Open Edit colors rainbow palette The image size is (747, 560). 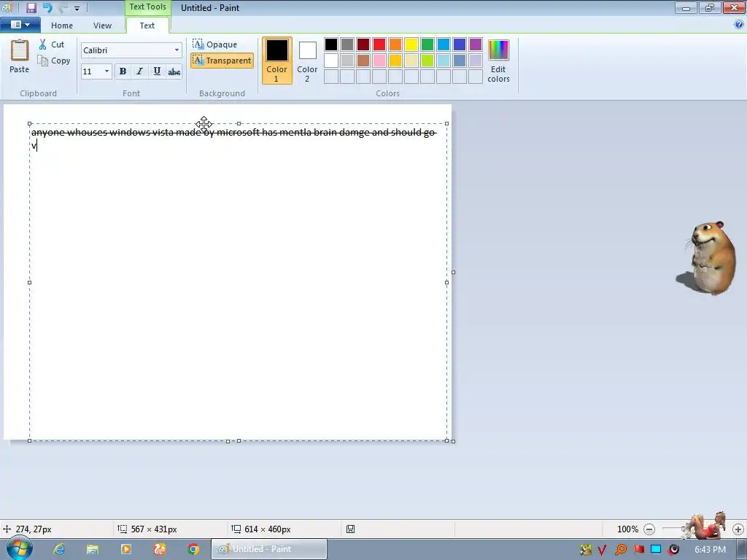[x=498, y=61]
